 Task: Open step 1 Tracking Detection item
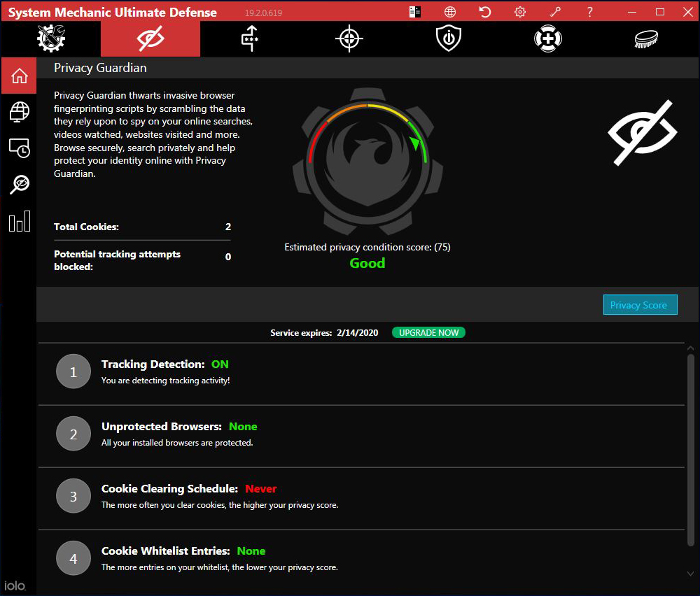(x=361, y=374)
